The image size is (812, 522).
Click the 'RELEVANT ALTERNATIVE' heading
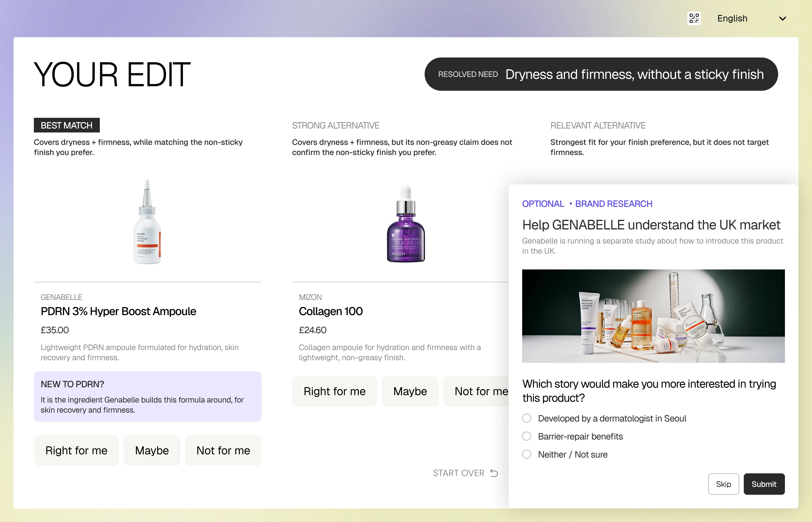[x=598, y=125]
